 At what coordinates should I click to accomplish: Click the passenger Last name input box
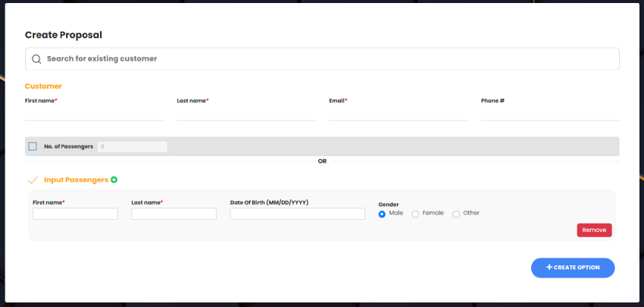(x=174, y=214)
